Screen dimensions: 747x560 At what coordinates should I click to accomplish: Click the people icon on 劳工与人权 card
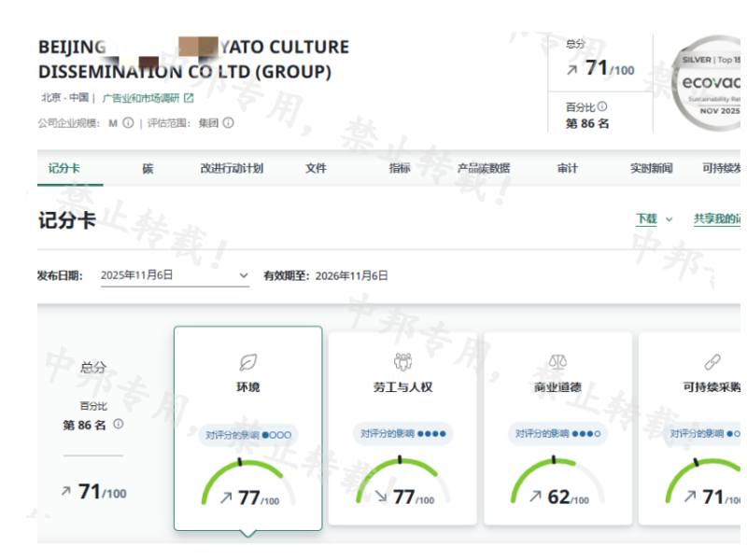(x=402, y=362)
